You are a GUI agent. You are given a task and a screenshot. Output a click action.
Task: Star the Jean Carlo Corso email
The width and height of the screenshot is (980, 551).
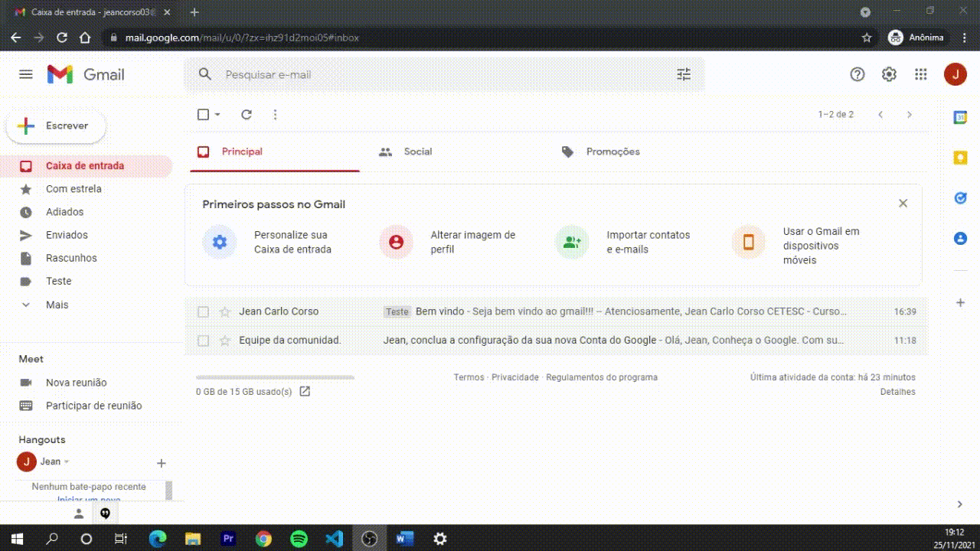tap(224, 311)
